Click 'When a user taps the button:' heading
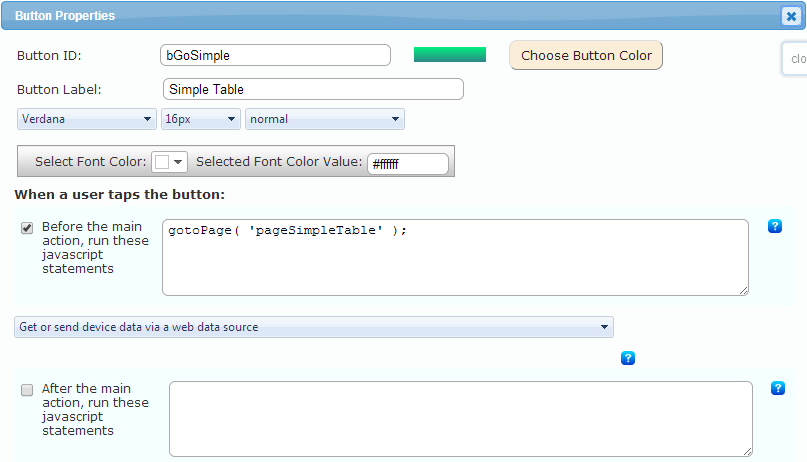Image resolution: width=807 pixels, height=462 pixels. [x=119, y=194]
